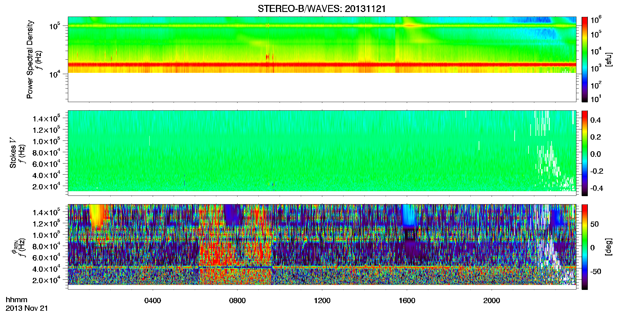Click the hhmm time format label
Screen dimensions: 644x332
17,300
